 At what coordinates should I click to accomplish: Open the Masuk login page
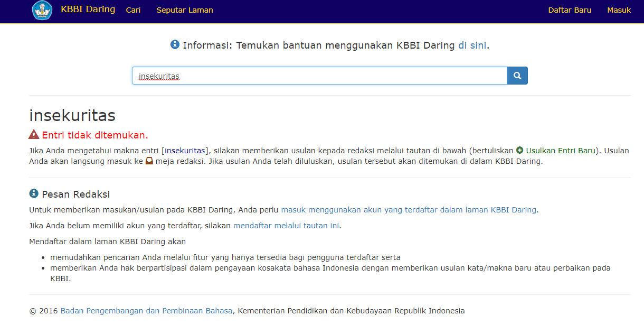pos(619,10)
